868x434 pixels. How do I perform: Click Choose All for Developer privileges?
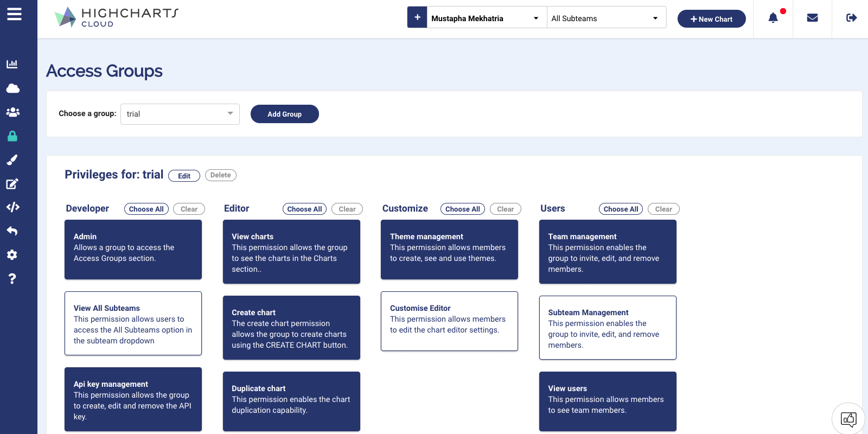146,209
